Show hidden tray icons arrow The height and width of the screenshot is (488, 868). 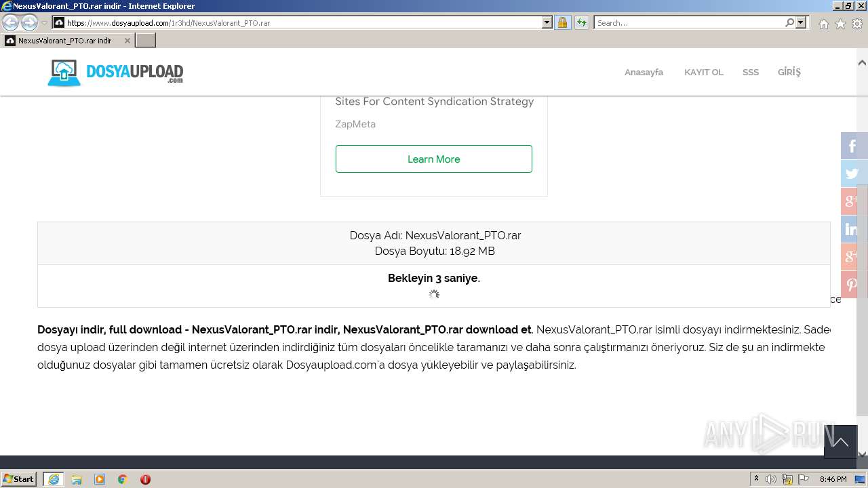[x=756, y=479]
